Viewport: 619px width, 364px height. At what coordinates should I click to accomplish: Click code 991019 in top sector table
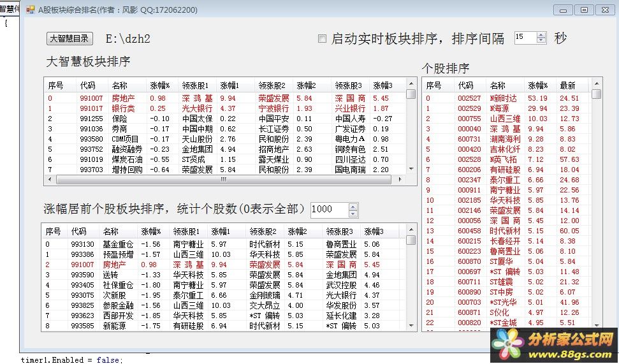tap(91, 159)
